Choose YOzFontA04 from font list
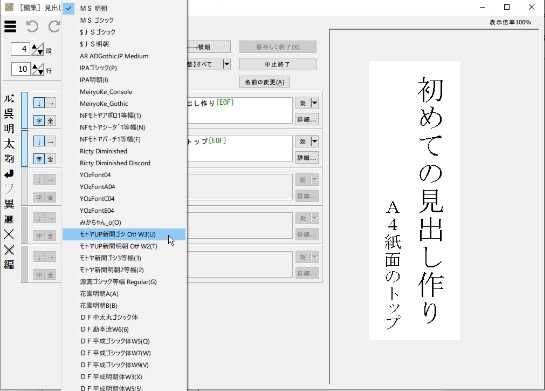The height and width of the screenshot is (391, 545). tap(124, 187)
